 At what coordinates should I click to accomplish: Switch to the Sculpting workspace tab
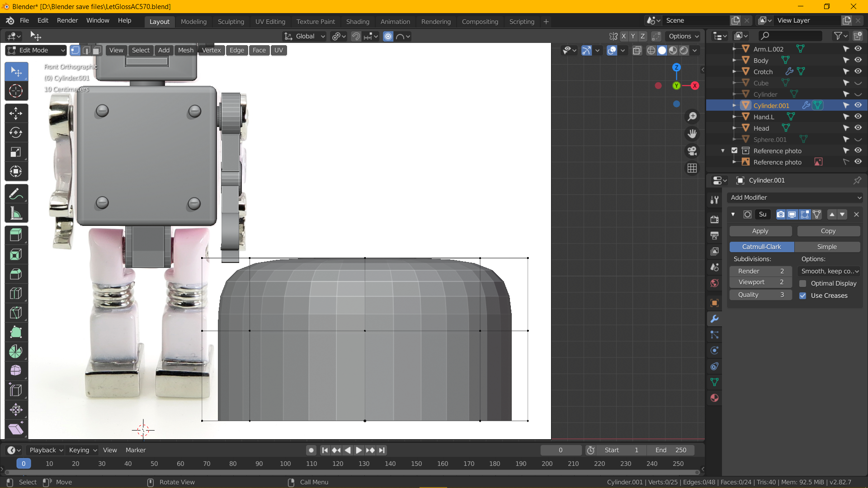click(x=231, y=22)
